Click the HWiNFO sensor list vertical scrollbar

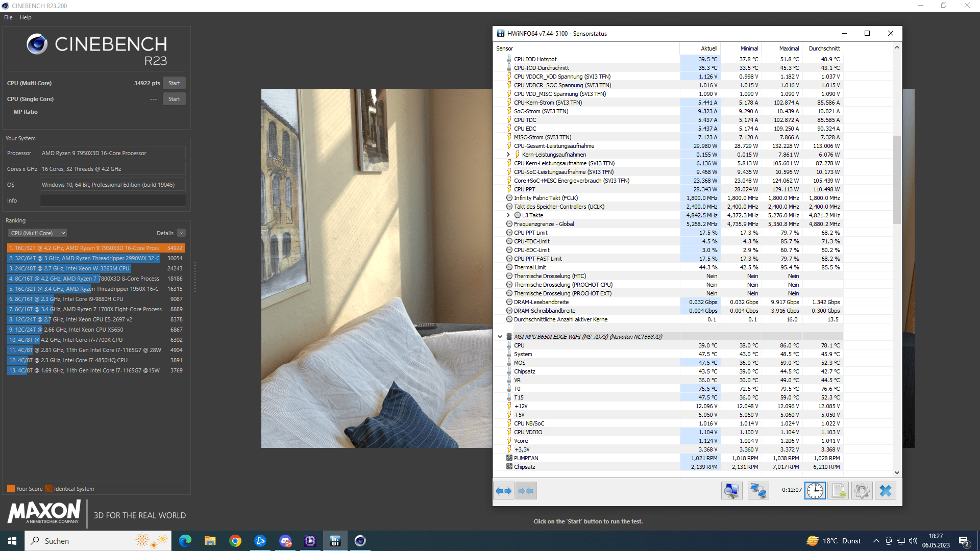[x=897, y=180]
